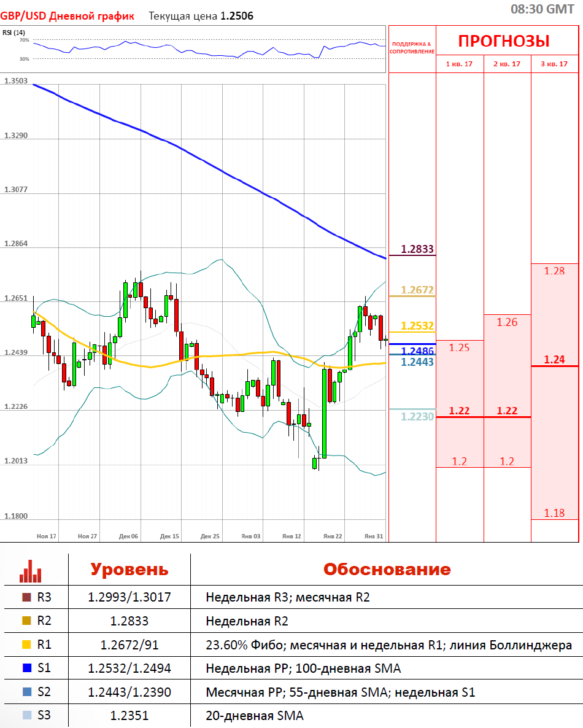583x728 pixels.
Task: Click the ПРОГНОЗЫ heading
Action: click(x=504, y=41)
